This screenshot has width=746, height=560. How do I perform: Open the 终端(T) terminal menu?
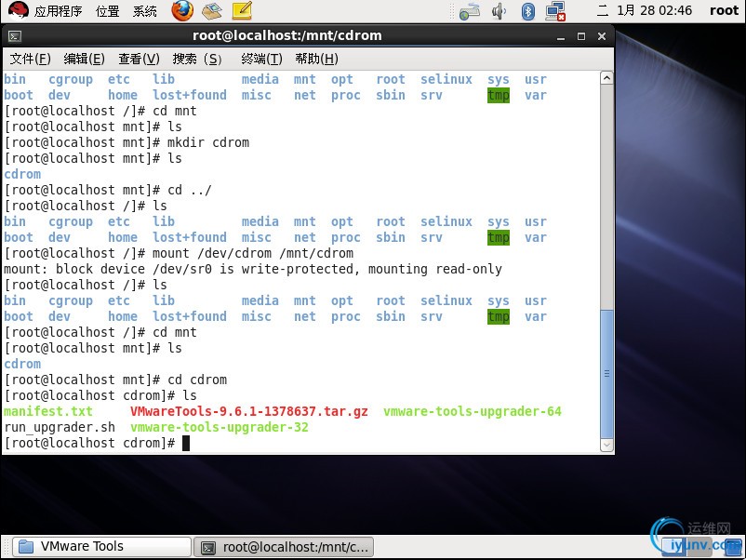tap(261, 59)
